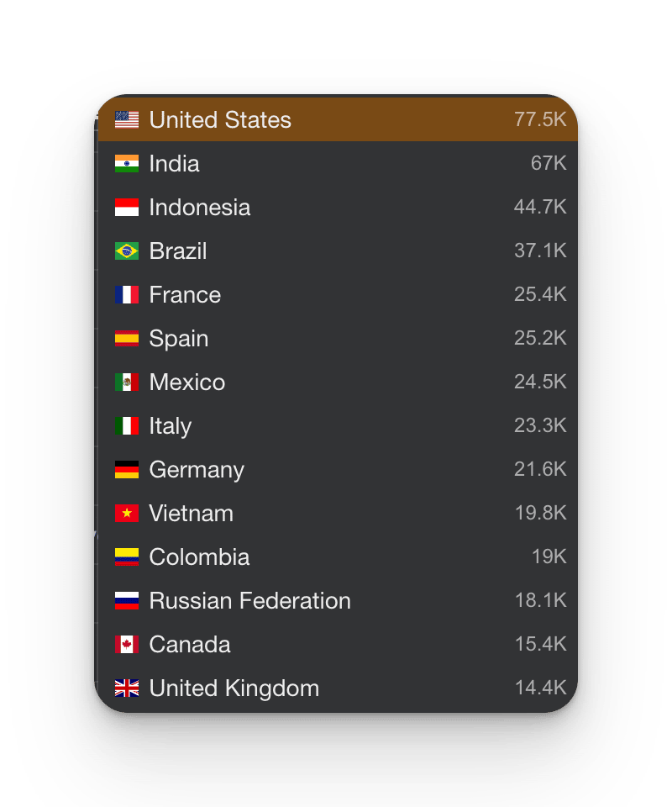
Task: Choose France in the list
Action: click(338, 295)
